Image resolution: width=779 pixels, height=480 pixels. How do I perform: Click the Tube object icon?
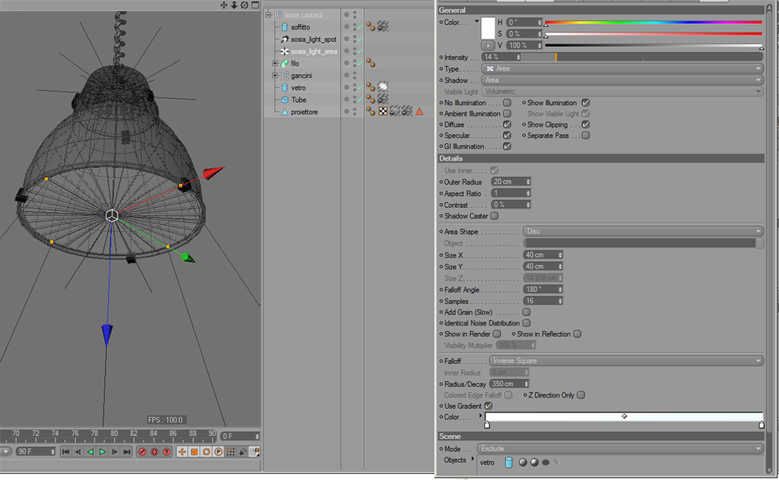[x=285, y=100]
